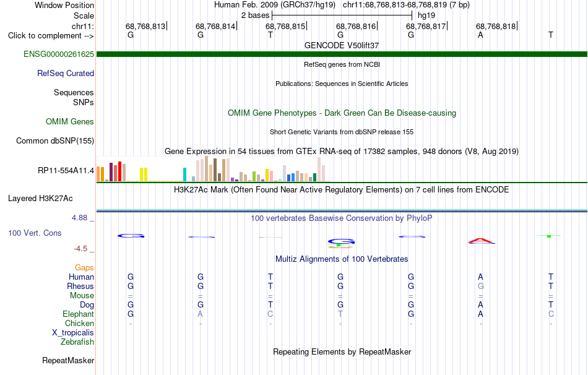Select the Mouse species row label

(82, 296)
